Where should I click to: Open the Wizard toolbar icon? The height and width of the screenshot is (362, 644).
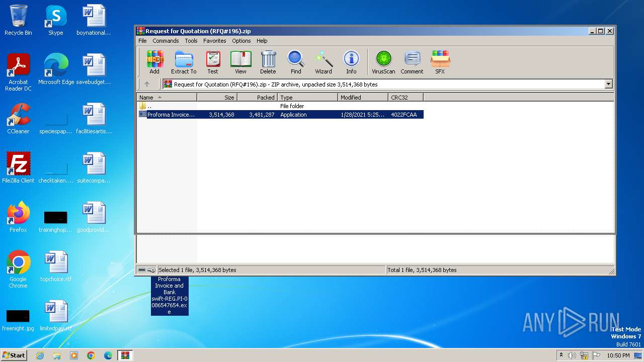pos(324,62)
